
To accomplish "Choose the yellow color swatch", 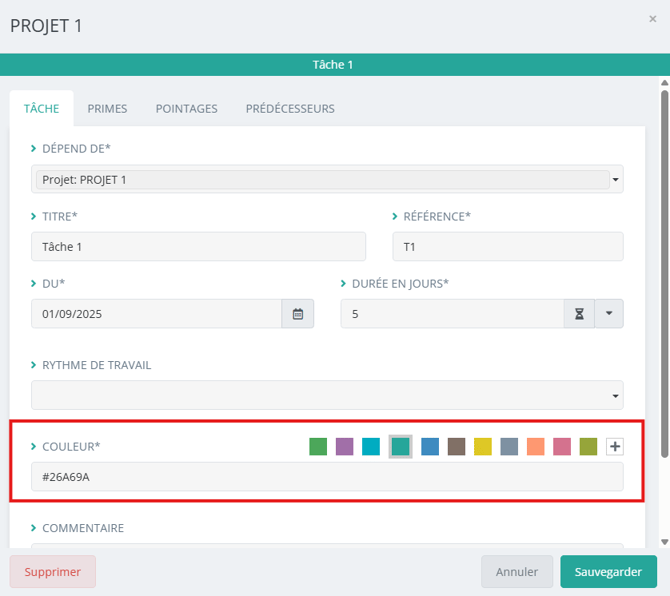I will [x=483, y=447].
